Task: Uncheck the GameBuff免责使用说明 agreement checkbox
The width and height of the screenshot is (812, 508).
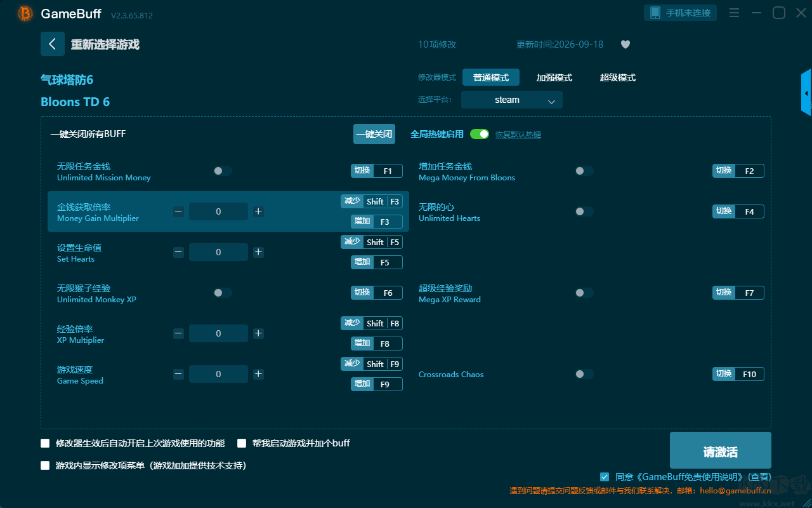Action: pyautogui.click(x=605, y=477)
